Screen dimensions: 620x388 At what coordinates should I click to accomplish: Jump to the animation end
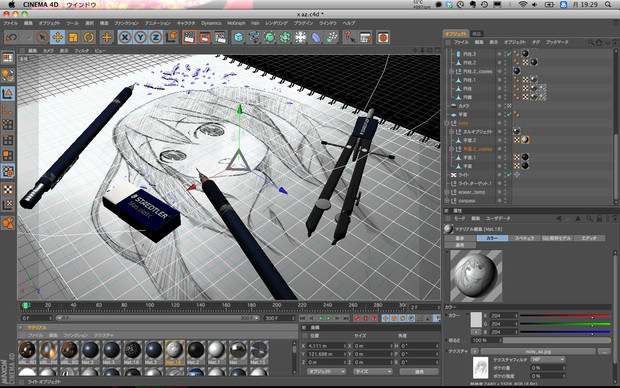346,318
